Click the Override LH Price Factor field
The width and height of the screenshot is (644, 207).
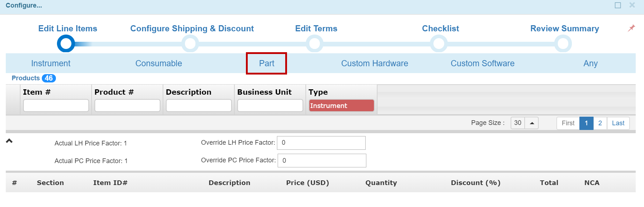[x=321, y=143]
